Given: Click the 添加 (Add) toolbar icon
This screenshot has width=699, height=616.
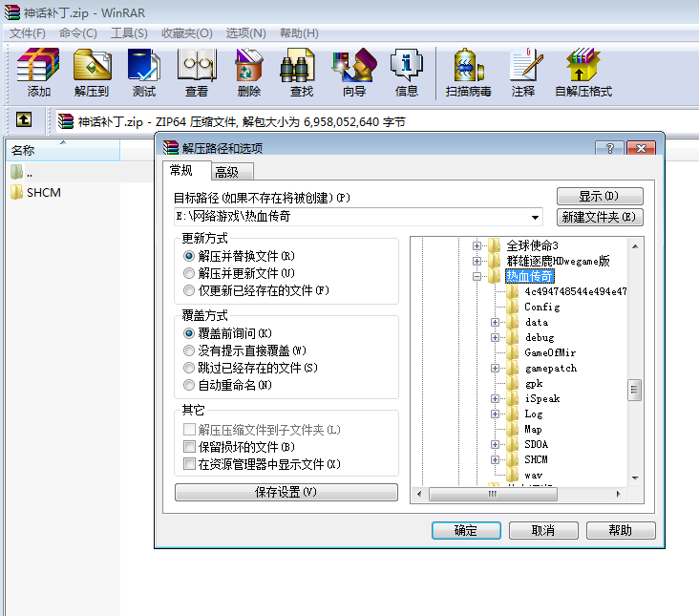Looking at the screenshot, I should click(38, 73).
